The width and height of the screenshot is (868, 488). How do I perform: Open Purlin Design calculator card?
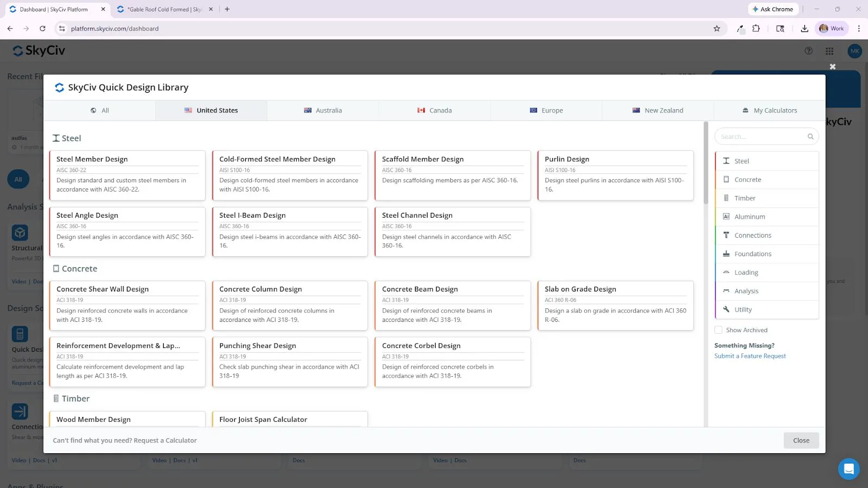[615, 175]
